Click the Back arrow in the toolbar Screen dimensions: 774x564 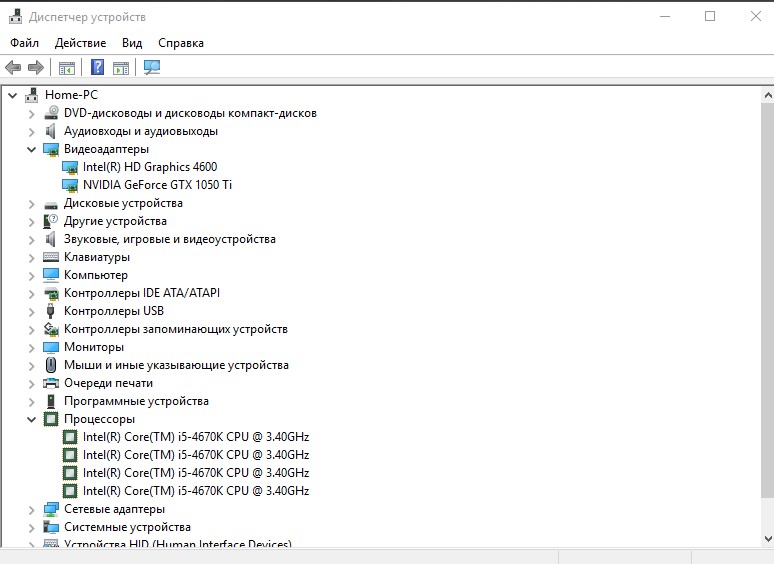click(x=13, y=68)
